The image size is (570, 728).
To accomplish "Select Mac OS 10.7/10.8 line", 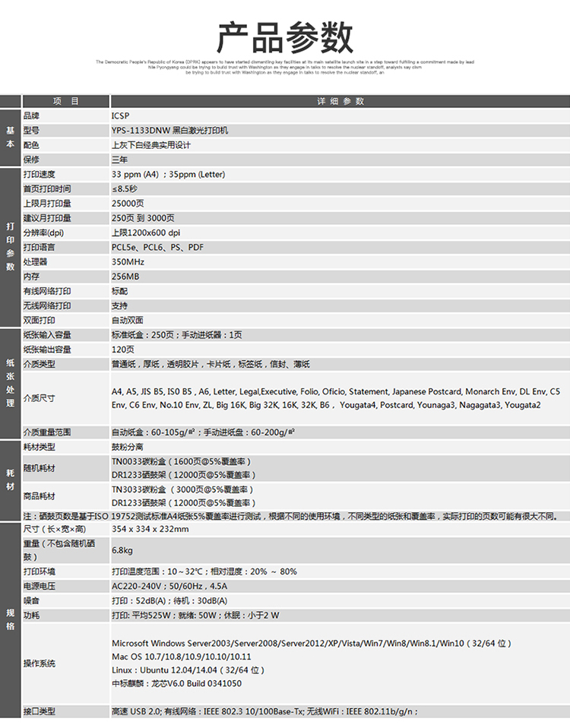I will pos(181,657).
